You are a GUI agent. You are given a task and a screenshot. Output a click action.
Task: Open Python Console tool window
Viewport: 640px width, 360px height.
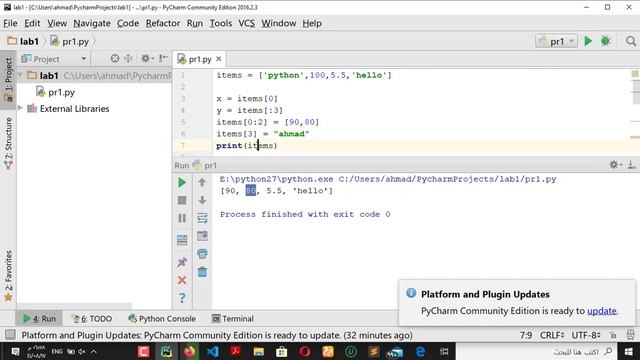(162, 318)
